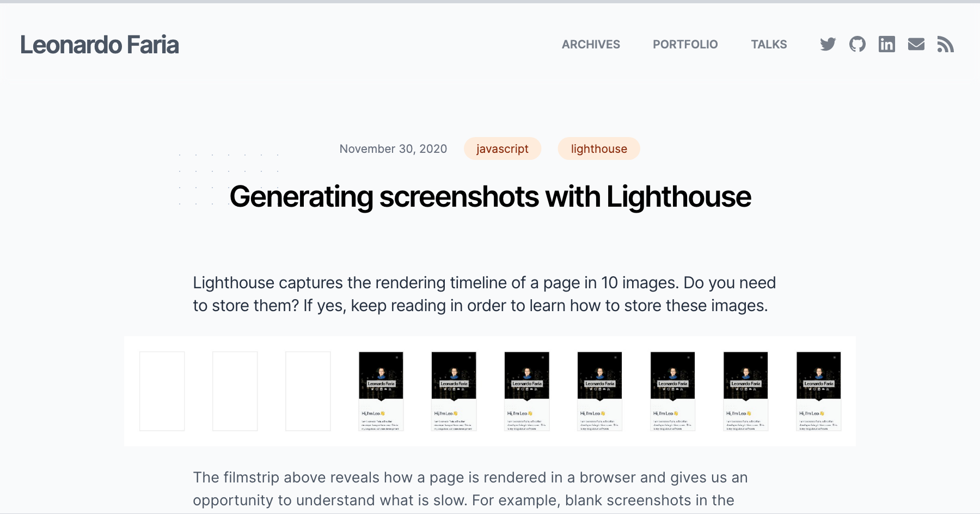Select the javascript tag pill

click(502, 148)
